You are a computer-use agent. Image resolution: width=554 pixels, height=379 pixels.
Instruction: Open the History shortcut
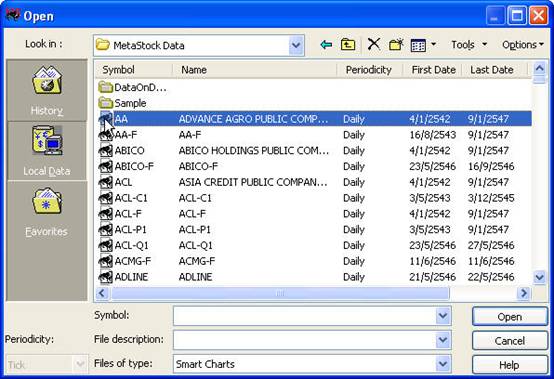(x=47, y=90)
